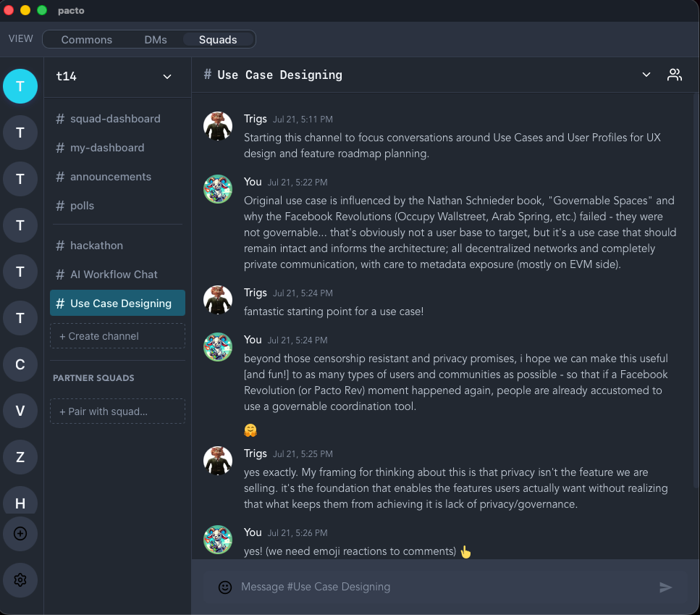The width and height of the screenshot is (700, 615).
Task: Add a new squad with the plus icon
Action: point(20,534)
